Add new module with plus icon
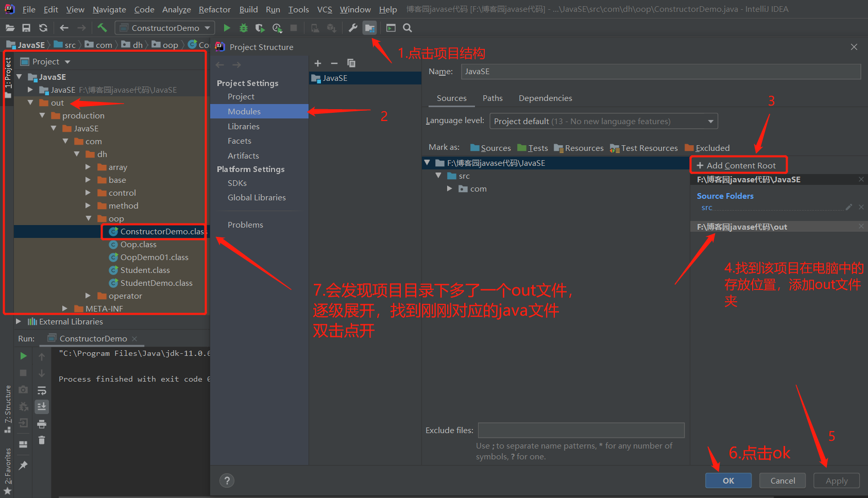 click(x=318, y=63)
